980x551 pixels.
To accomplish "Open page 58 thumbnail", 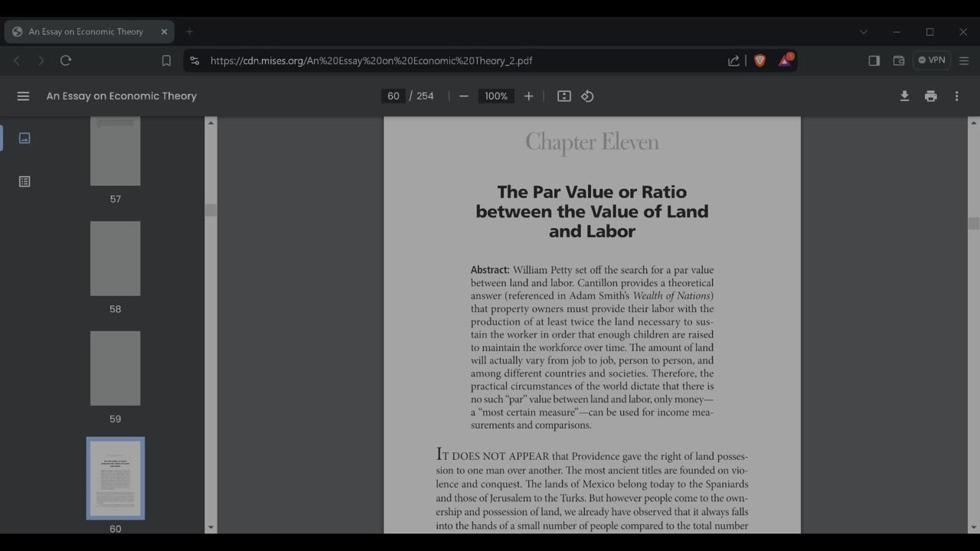I will 115,259.
